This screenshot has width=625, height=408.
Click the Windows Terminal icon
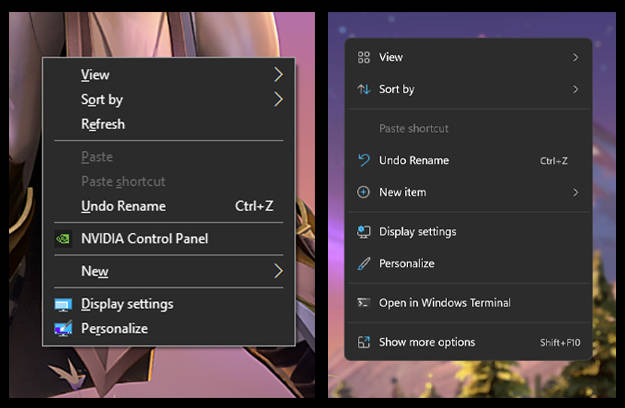pyautogui.click(x=364, y=303)
